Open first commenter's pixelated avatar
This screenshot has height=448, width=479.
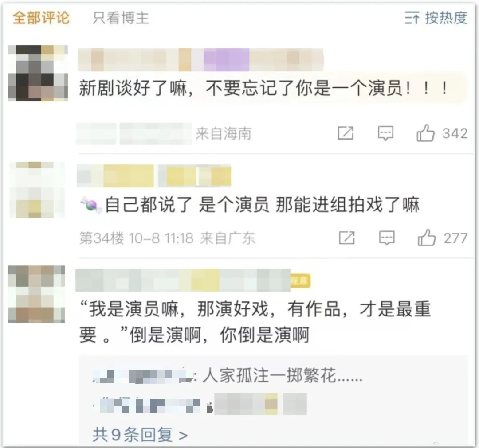pos(38,73)
